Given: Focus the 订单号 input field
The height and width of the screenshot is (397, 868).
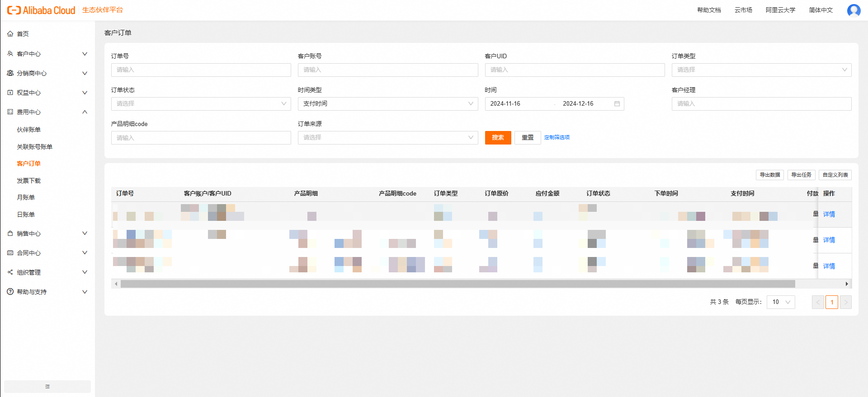Looking at the screenshot, I should (x=201, y=70).
